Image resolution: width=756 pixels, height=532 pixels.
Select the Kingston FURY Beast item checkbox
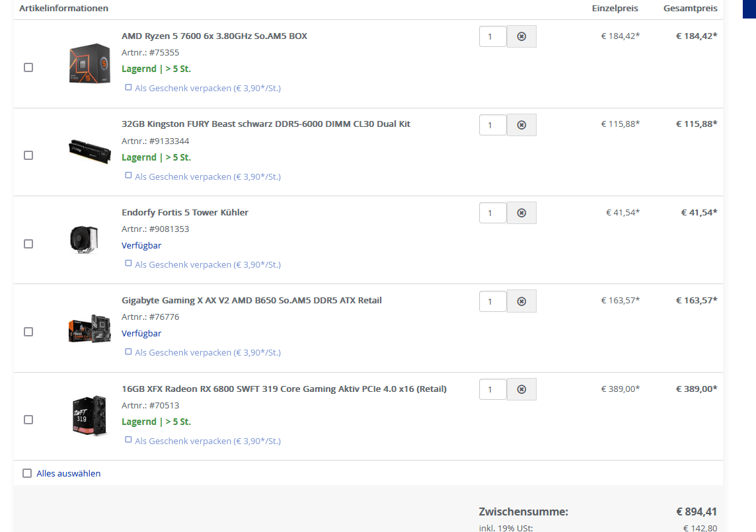point(28,155)
